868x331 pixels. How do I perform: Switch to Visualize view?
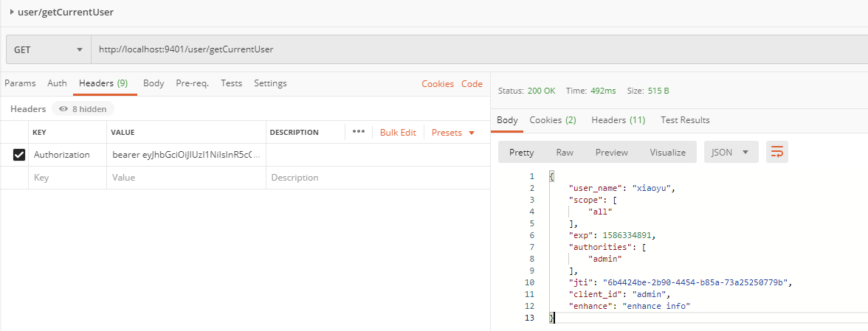coord(667,153)
